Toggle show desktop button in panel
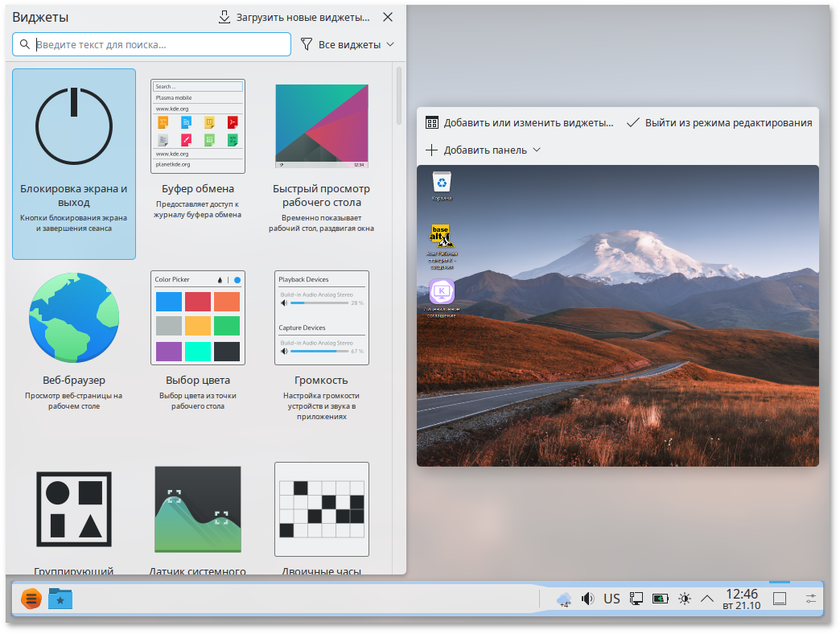 coord(779,599)
